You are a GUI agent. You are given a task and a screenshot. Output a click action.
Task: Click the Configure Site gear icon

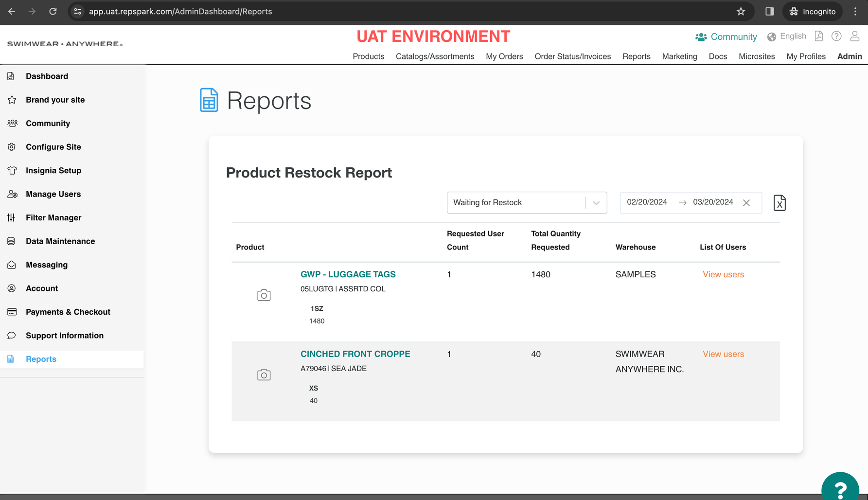point(12,147)
